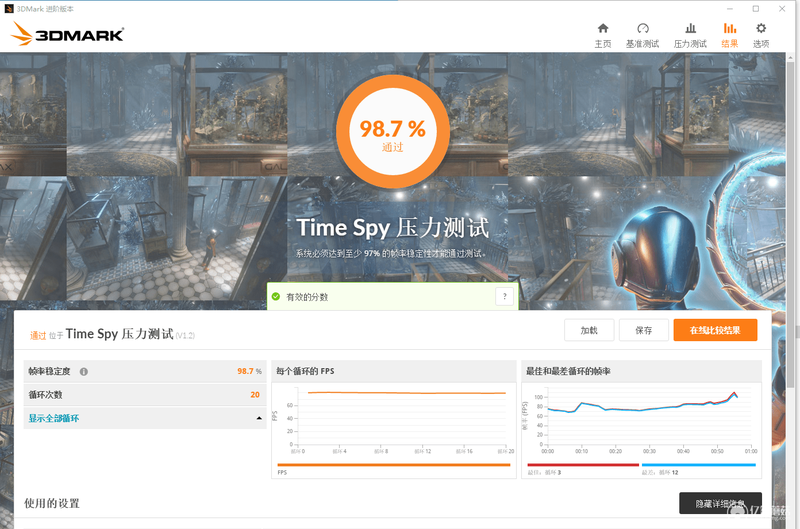Click the green valid score checkmark
This screenshot has width=800, height=529.
pos(276,296)
